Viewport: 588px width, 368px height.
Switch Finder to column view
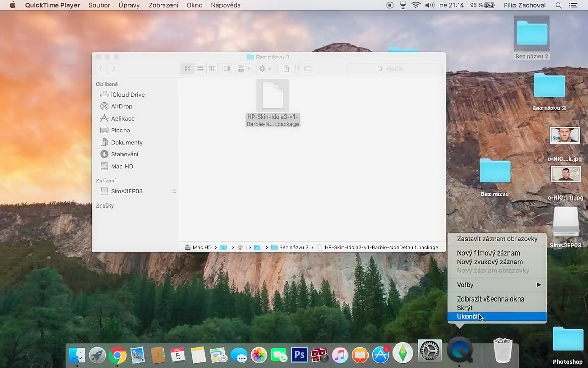213,68
